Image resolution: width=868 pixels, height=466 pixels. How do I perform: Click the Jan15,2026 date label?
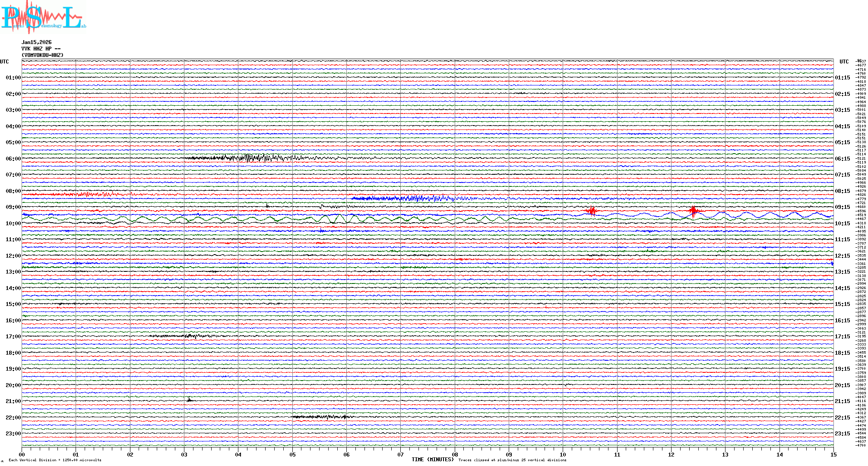[x=36, y=42]
